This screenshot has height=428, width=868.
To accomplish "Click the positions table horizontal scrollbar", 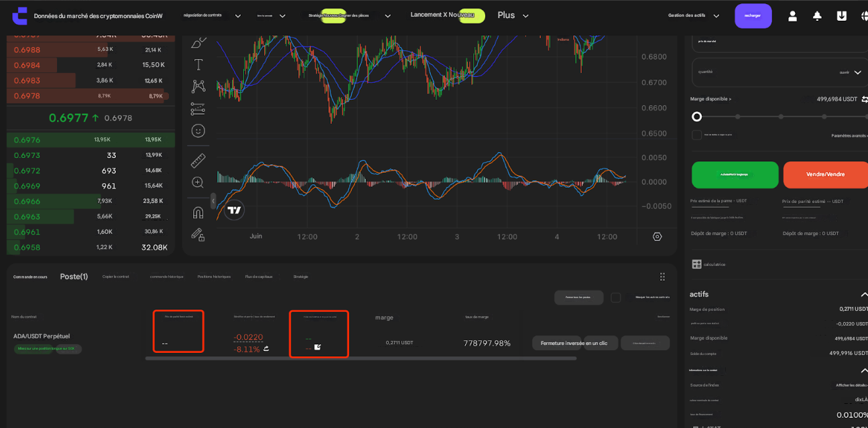I will pyautogui.click(x=361, y=358).
